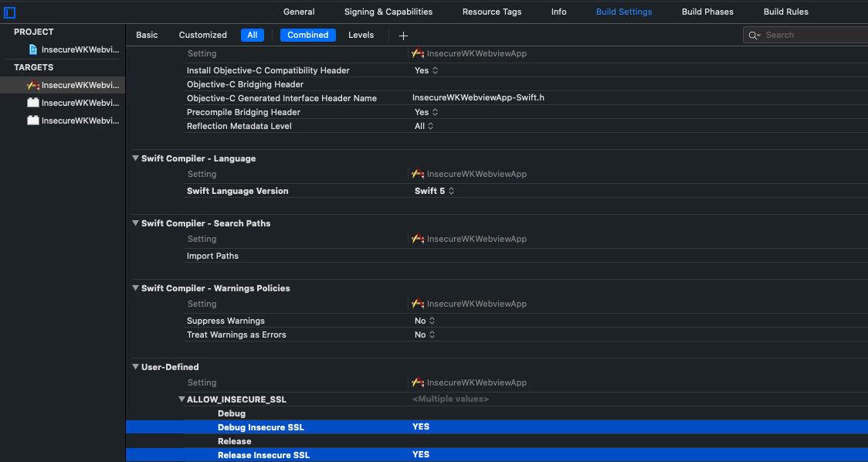Click YES value for Debug Insecure SSL
868x462 pixels.
[421, 426]
